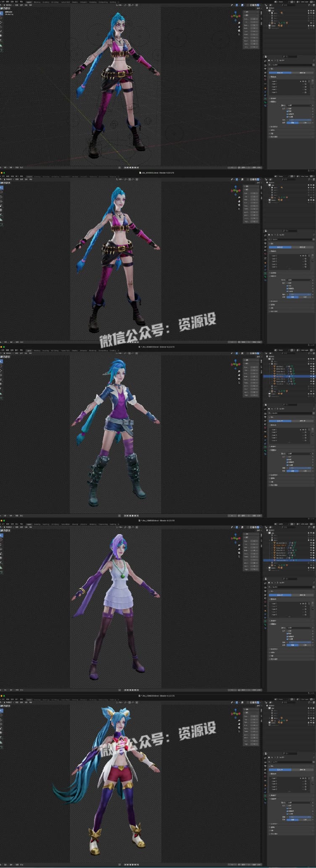Collapse the Bone Collections panel in denim-shorts Jinx window
This screenshot has width=316, height=868.
tap(273, 425)
